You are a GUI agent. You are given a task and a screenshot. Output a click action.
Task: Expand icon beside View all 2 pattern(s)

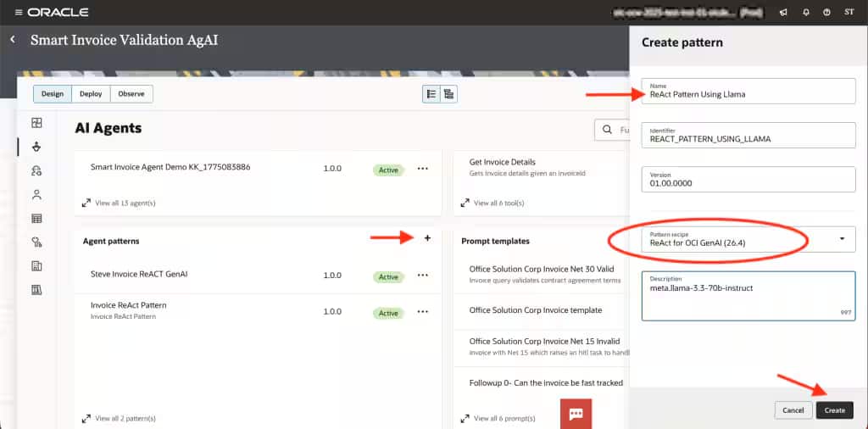tap(86, 419)
